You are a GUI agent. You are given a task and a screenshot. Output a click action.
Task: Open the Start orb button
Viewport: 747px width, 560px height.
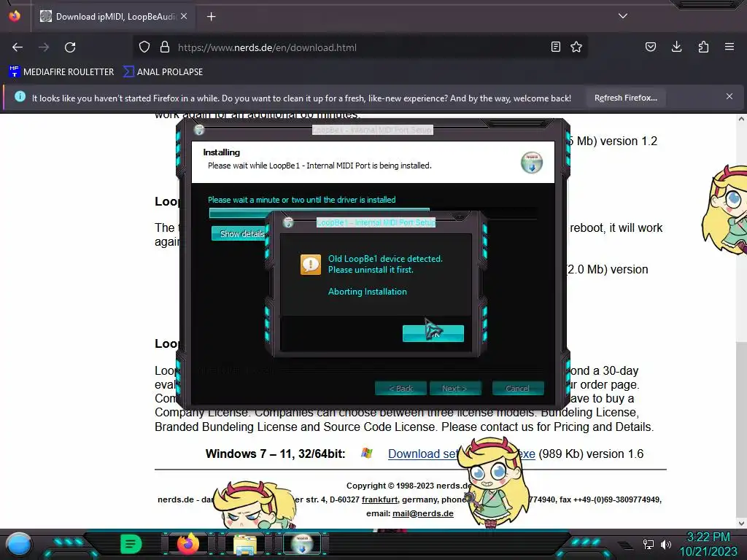coord(19,544)
